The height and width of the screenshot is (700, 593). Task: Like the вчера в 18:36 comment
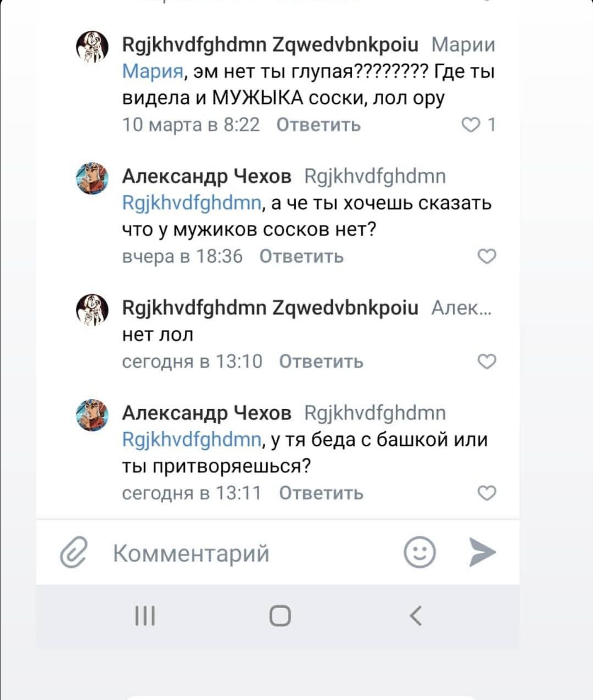[x=486, y=256]
